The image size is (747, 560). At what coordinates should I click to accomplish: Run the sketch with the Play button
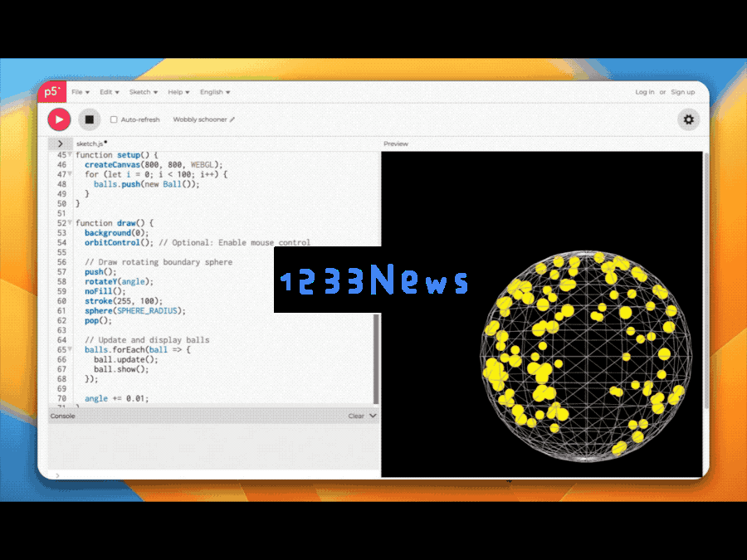pyautogui.click(x=59, y=119)
